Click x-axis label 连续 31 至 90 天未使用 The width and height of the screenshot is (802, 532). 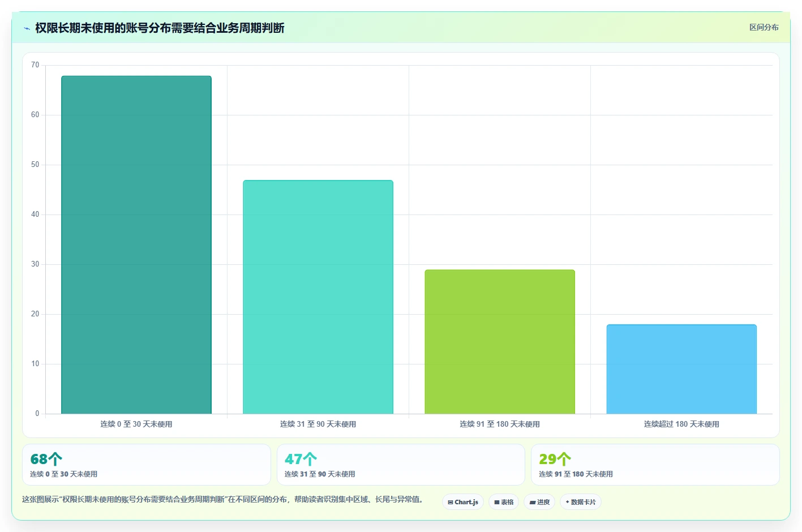click(x=318, y=424)
